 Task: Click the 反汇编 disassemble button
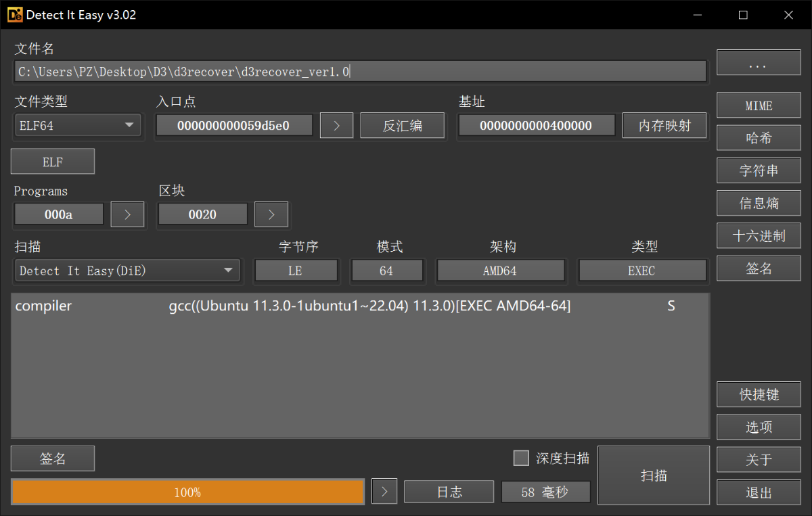[403, 126]
